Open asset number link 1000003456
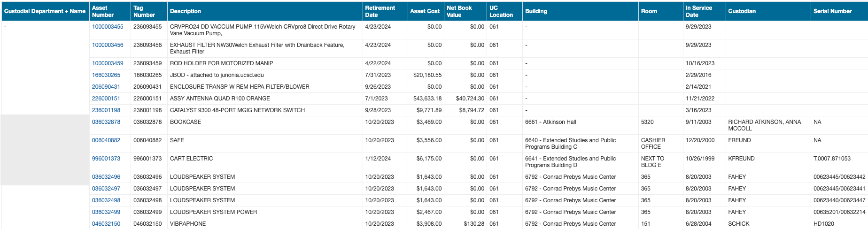 pyautogui.click(x=108, y=45)
